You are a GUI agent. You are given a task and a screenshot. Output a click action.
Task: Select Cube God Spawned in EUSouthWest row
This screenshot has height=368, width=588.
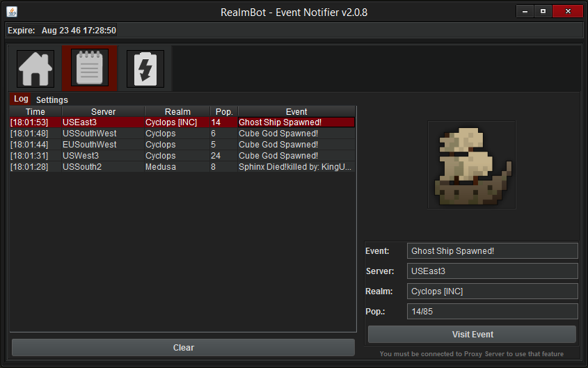tap(296, 145)
